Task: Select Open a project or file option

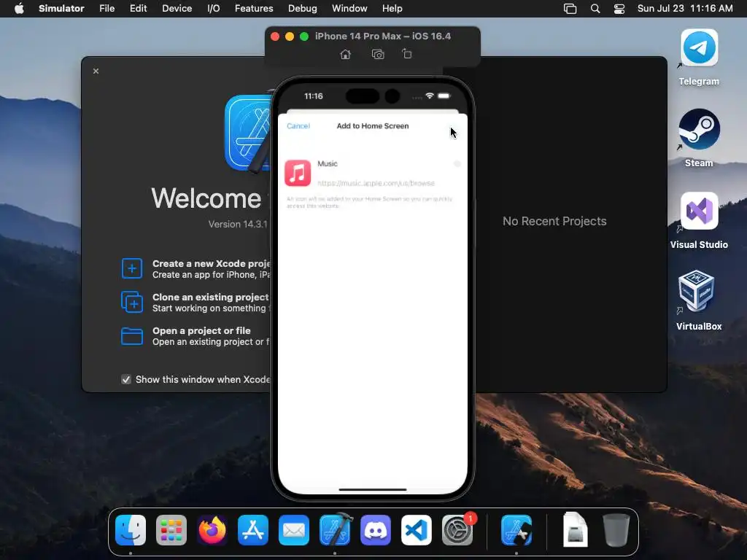Action: click(x=211, y=336)
